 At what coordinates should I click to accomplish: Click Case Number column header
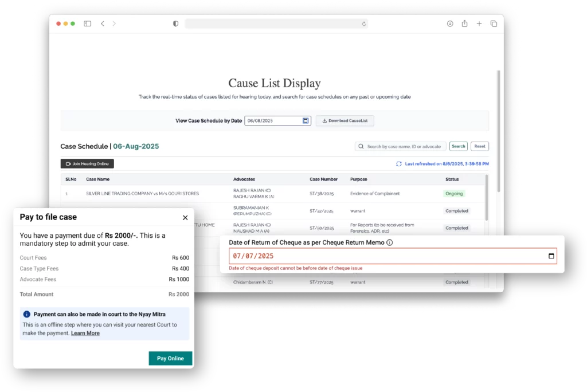pyautogui.click(x=323, y=179)
